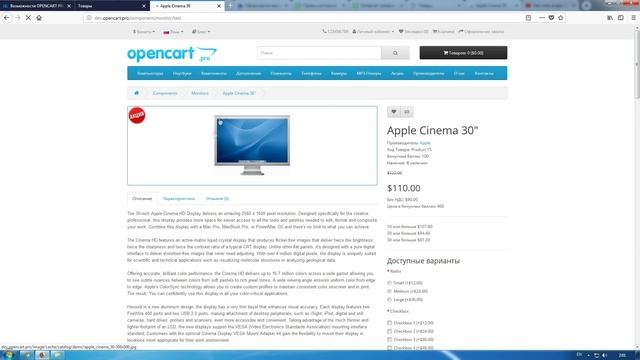Screen dimensions: 640x360
Task: Open the Компоненты category menu
Action: point(213,73)
